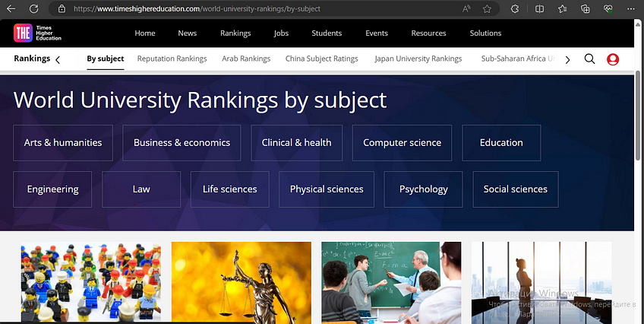The height and width of the screenshot is (324, 644).
Task: Switch to China Subject Ratings tab
Action: pos(321,59)
